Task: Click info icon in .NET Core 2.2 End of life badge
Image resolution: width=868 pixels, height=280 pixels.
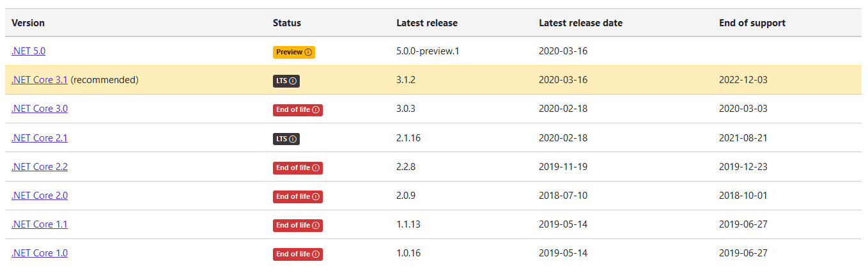Action: click(x=316, y=168)
